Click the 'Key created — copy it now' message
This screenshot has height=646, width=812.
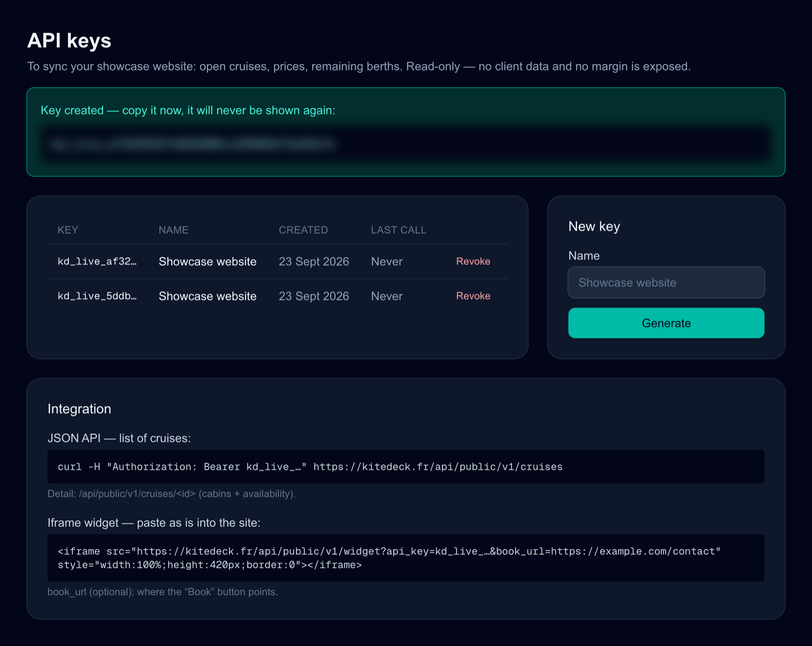click(x=188, y=110)
